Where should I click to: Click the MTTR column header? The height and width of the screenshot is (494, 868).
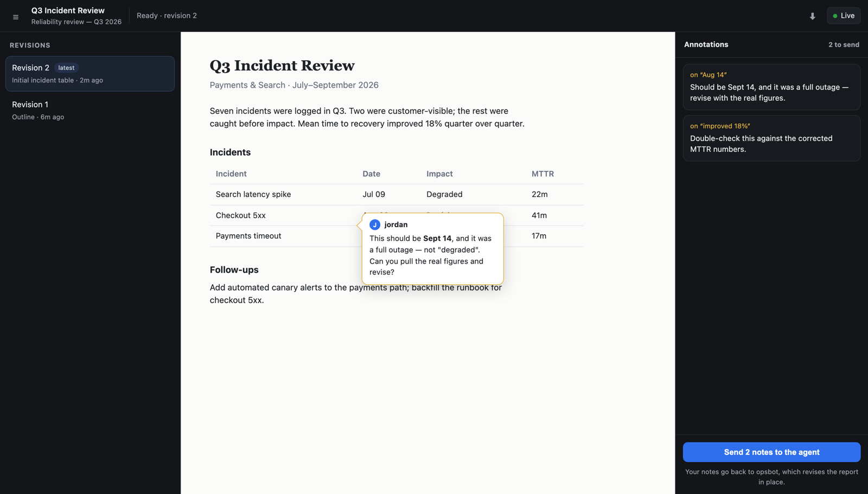pos(542,174)
